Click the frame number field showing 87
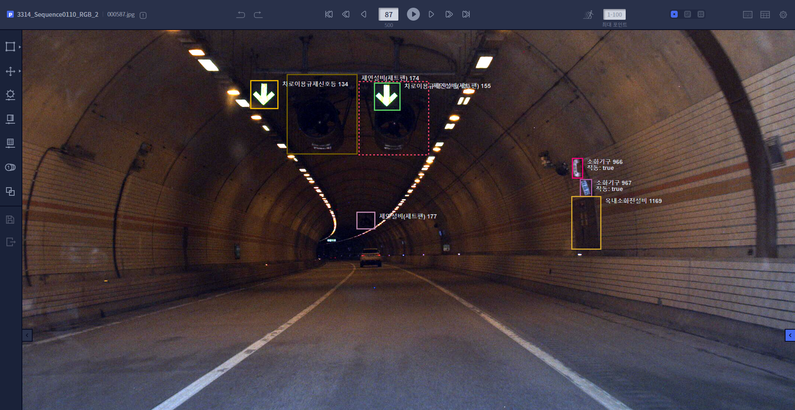This screenshot has width=795, height=410. (388, 15)
